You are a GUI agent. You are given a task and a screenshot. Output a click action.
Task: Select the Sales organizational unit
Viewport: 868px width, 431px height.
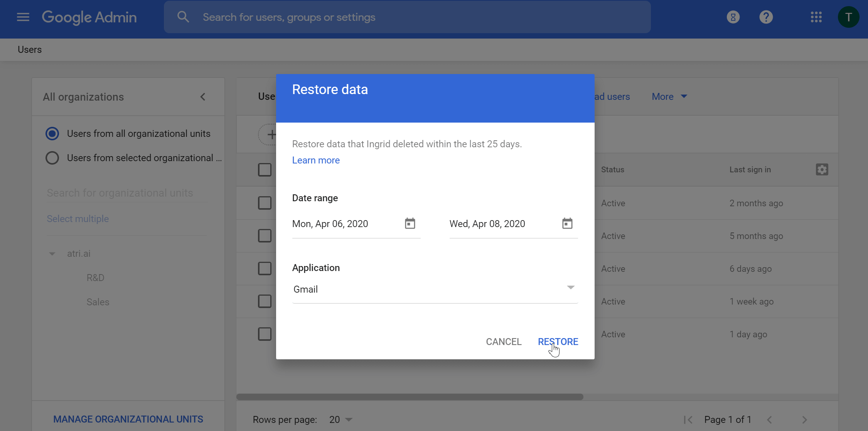98,302
